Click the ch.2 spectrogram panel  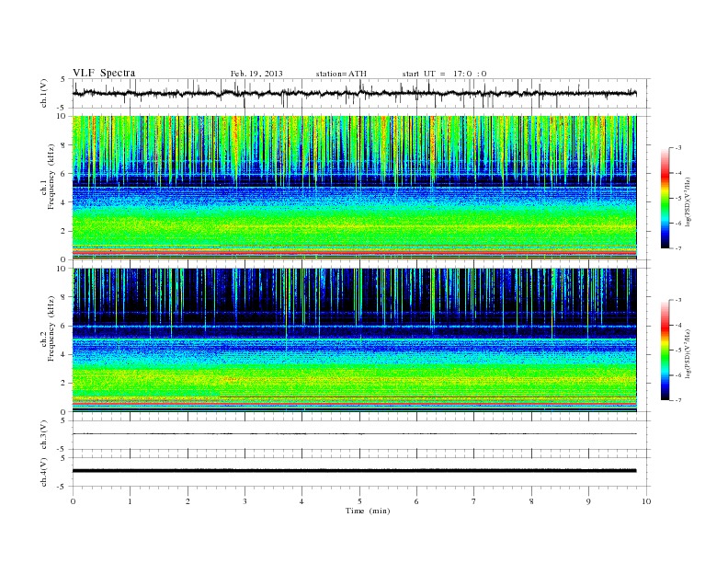(x=354, y=339)
